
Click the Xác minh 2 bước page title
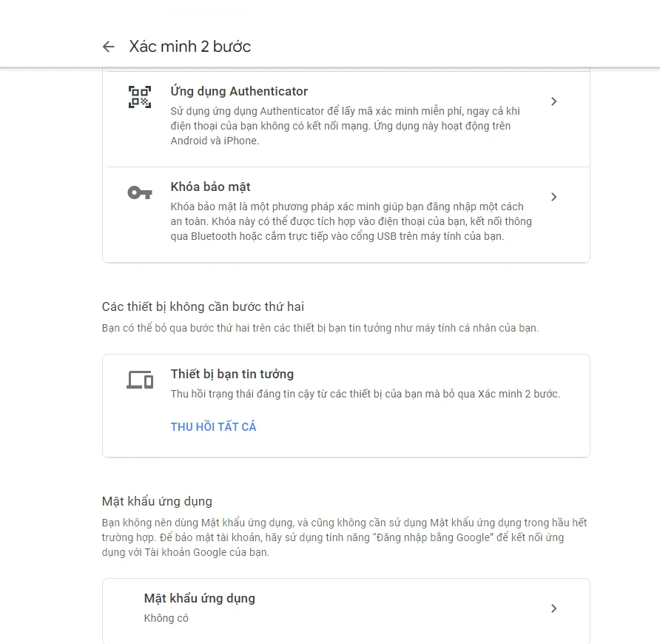click(190, 47)
